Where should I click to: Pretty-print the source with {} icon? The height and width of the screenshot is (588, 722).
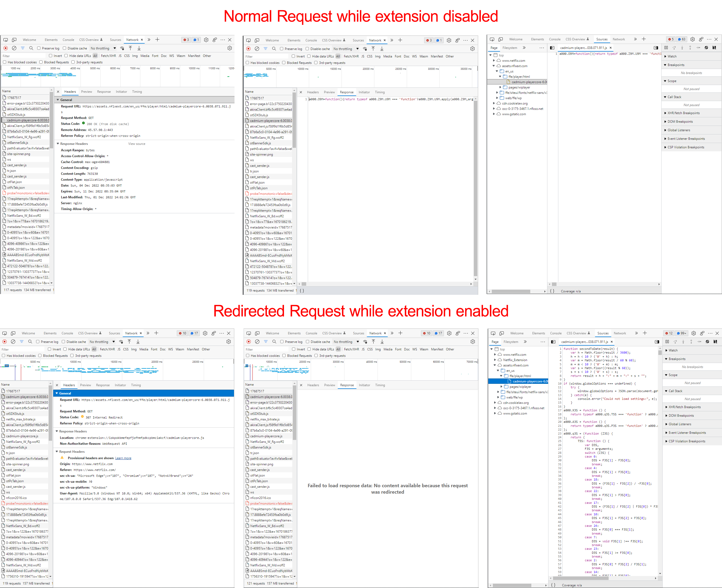(x=552, y=291)
